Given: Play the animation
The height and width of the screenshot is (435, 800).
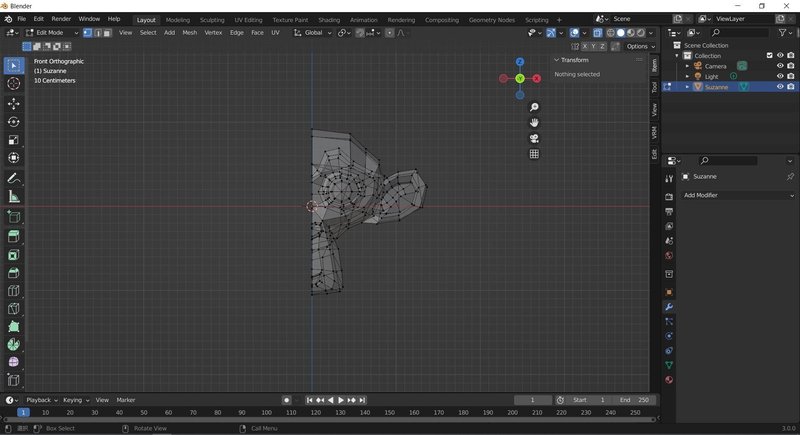Looking at the screenshot, I should pos(341,400).
